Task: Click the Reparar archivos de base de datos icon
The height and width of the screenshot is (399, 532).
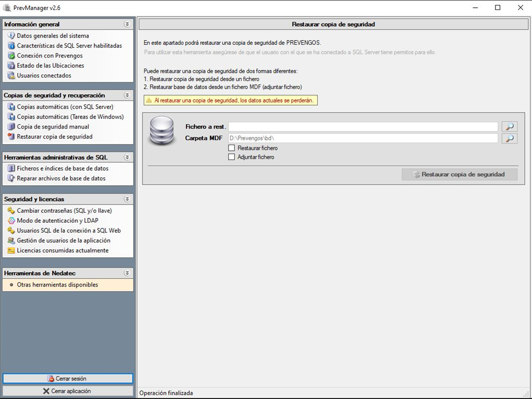Action: (x=11, y=178)
